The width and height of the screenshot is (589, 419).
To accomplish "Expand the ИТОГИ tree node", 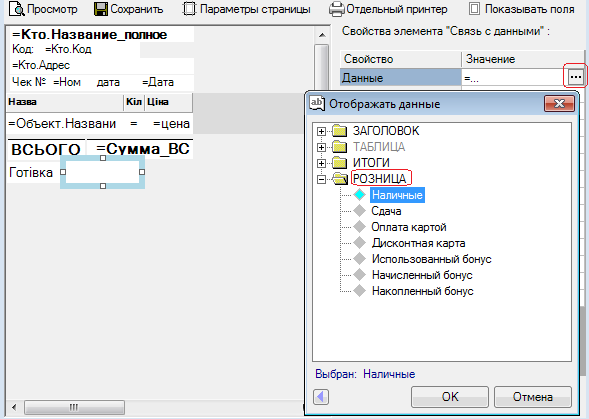I will click(321, 163).
